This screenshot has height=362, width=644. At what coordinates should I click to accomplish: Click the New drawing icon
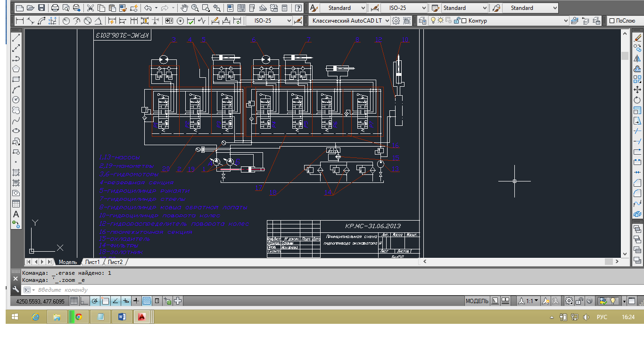pyautogui.click(x=20, y=8)
